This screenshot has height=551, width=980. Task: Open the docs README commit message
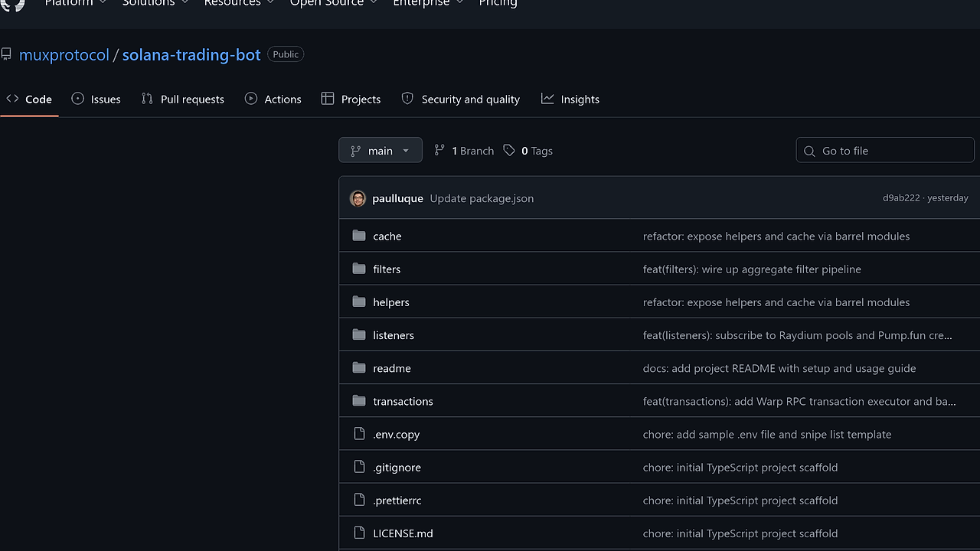[779, 368]
